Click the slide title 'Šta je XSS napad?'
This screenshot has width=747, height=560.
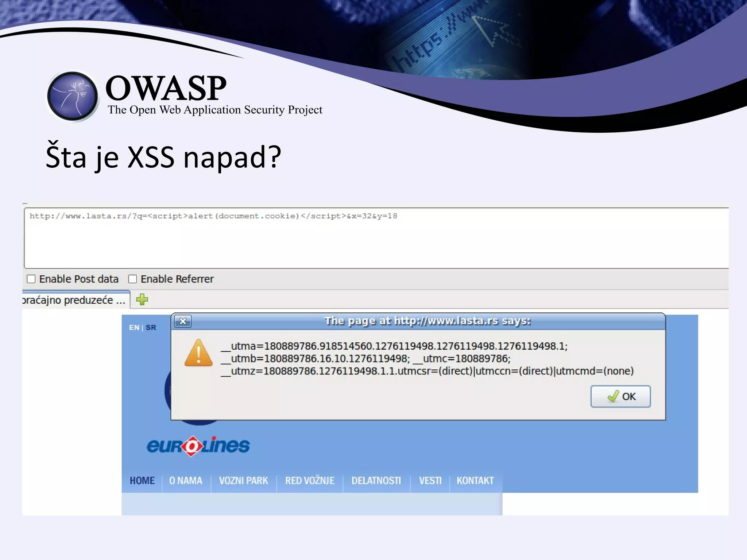(x=163, y=157)
